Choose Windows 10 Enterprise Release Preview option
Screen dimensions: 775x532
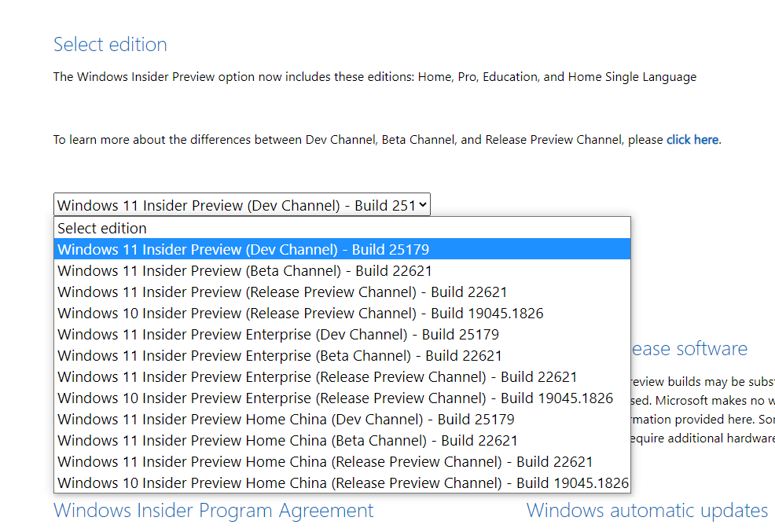click(x=342, y=398)
